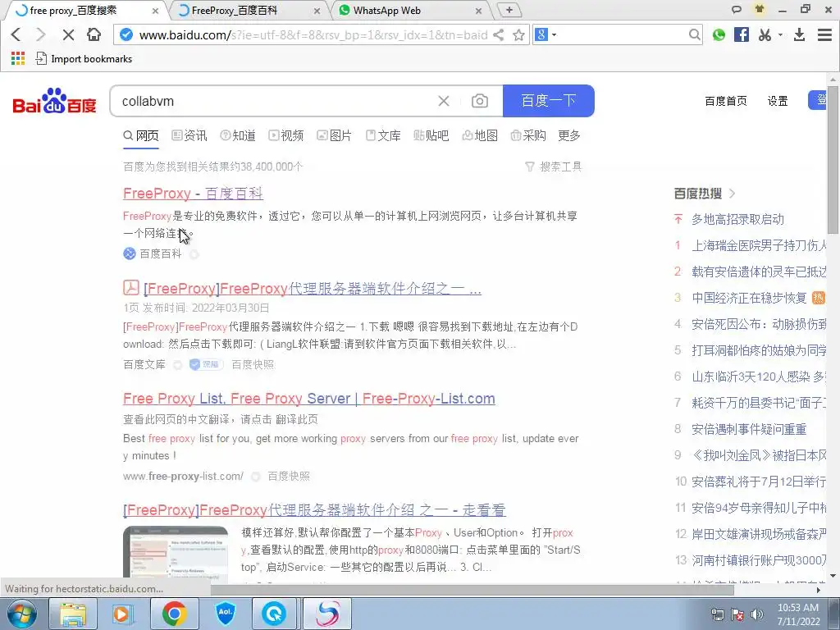Select the 视频 search category
Viewport: 840px width, 630px height.
point(286,135)
